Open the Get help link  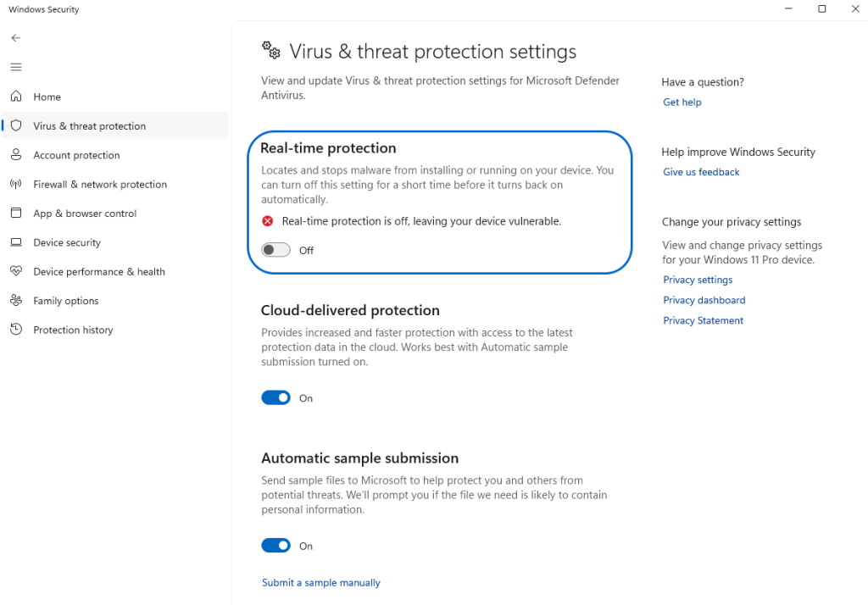pyautogui.click(x=682, y=102)
